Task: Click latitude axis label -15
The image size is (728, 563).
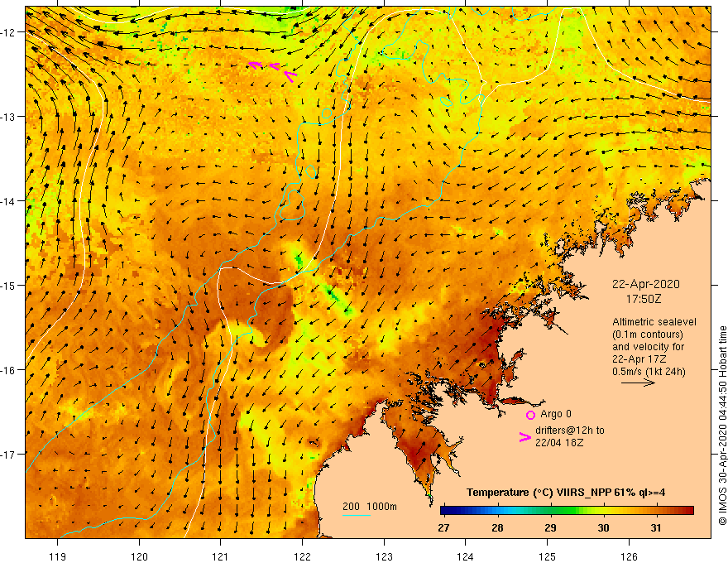Action: (9, 285)
